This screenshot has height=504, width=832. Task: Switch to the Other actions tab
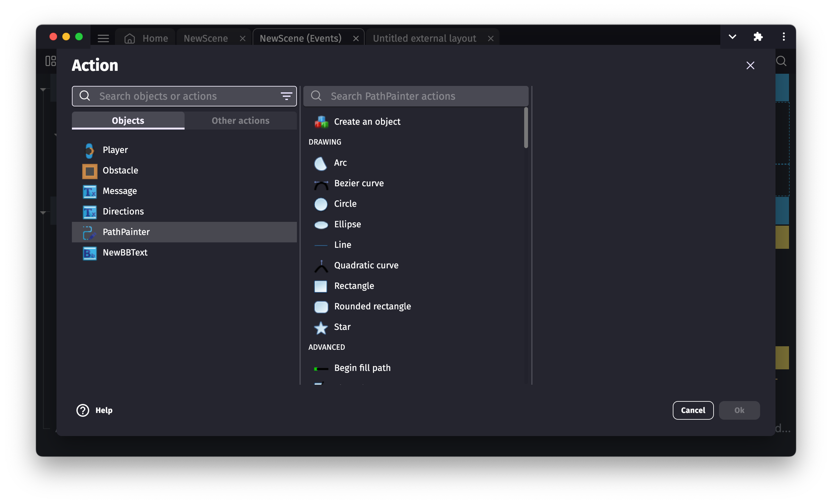tap(240, 121)
